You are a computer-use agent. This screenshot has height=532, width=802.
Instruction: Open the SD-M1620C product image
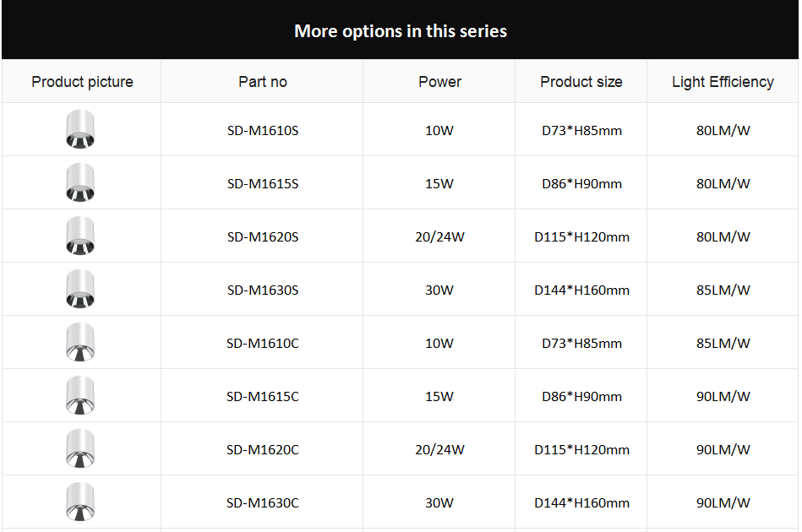click(x=80, y=448)
